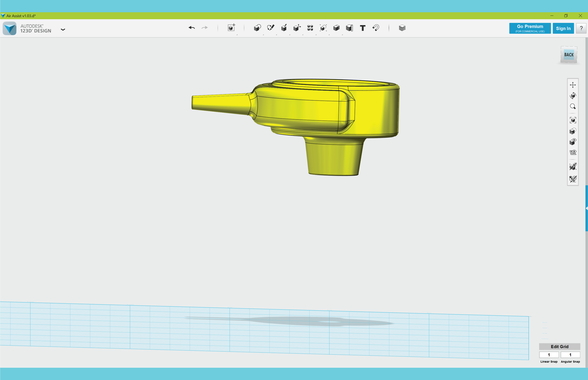Image resolution: width=588 pixels, height=380 pixels.
Task: Toggle snapping while sketching off icon
Action: point(573,179)
